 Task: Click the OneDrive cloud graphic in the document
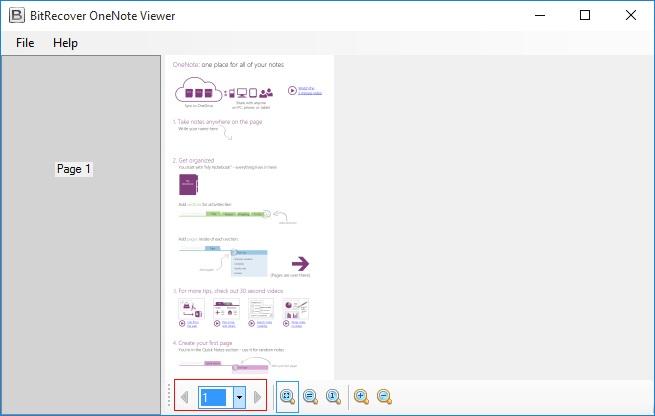coord(199,90)
